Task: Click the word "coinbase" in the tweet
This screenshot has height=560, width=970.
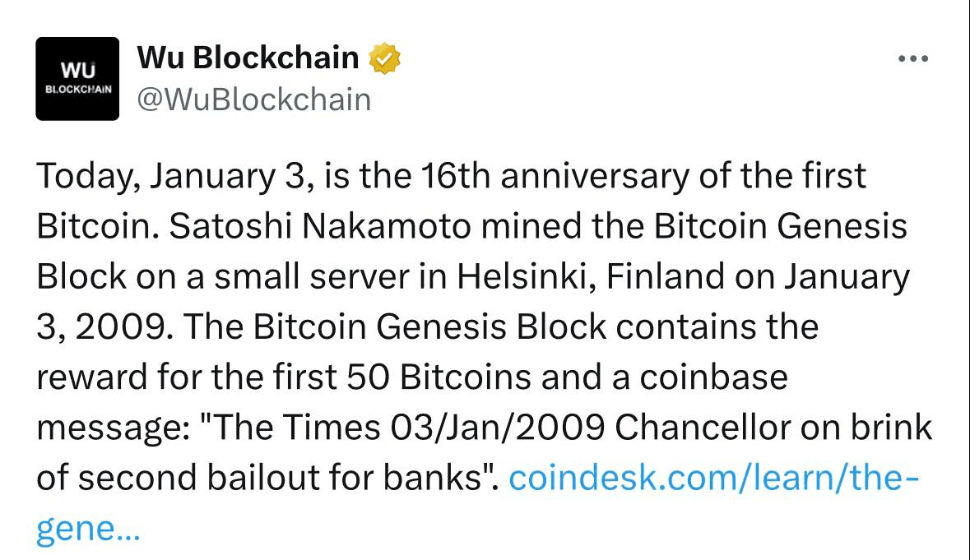Action: click(714, 377)
